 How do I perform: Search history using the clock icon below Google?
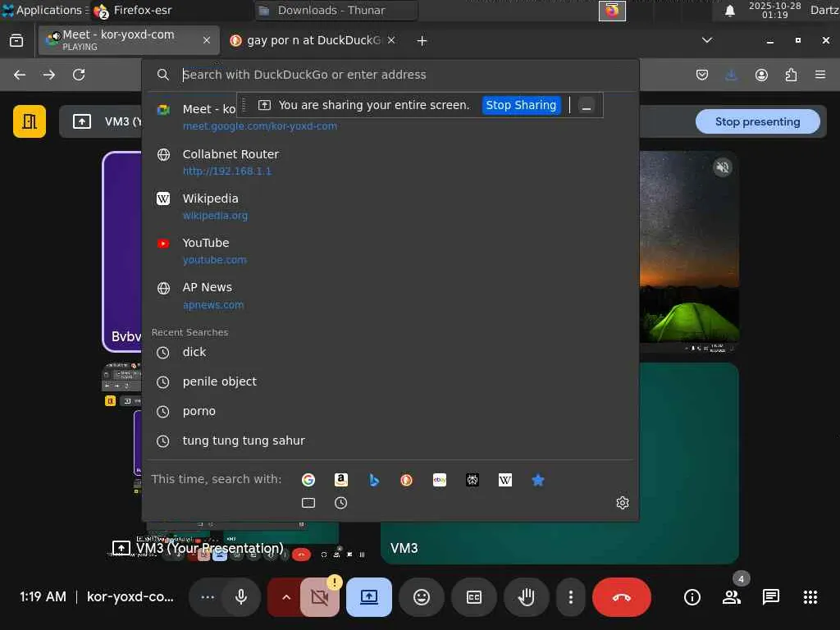click(x=341, y=503)
